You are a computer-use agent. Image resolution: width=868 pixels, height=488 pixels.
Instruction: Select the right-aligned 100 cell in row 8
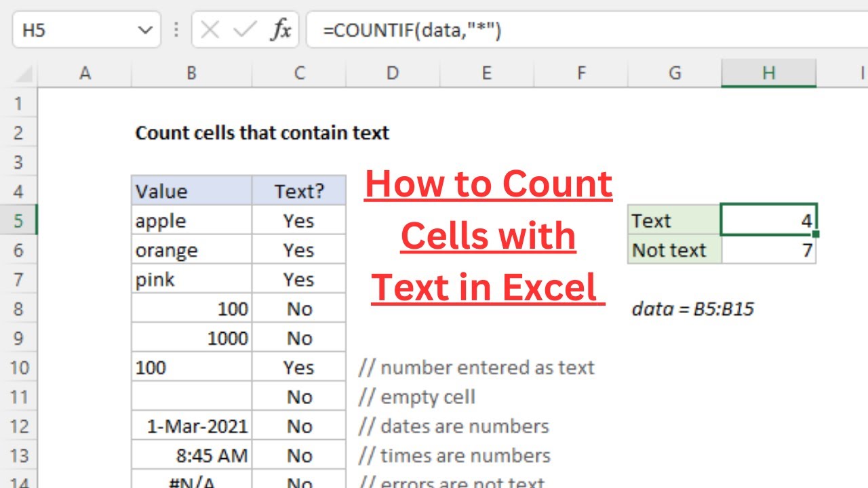[x=192, y=308]
